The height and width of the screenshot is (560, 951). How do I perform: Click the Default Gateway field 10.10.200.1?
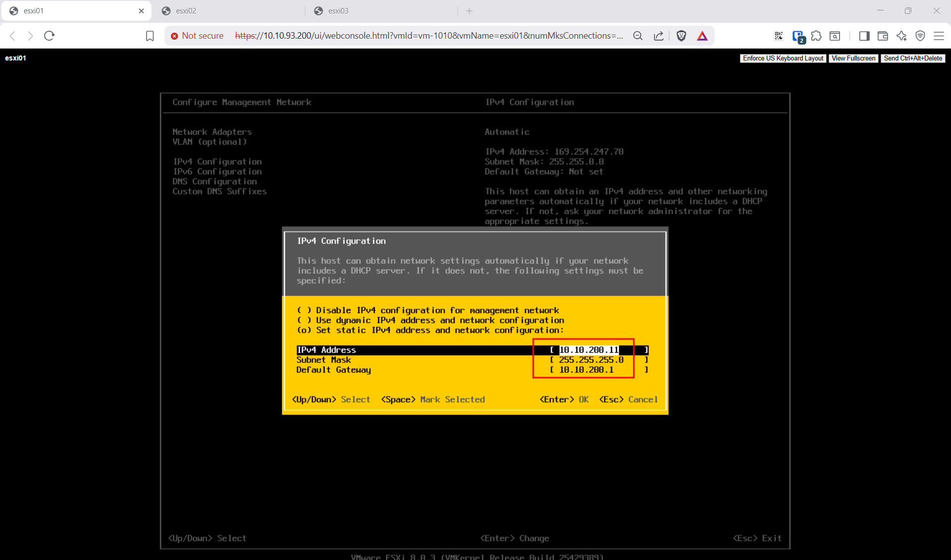[x=599, y=370]
